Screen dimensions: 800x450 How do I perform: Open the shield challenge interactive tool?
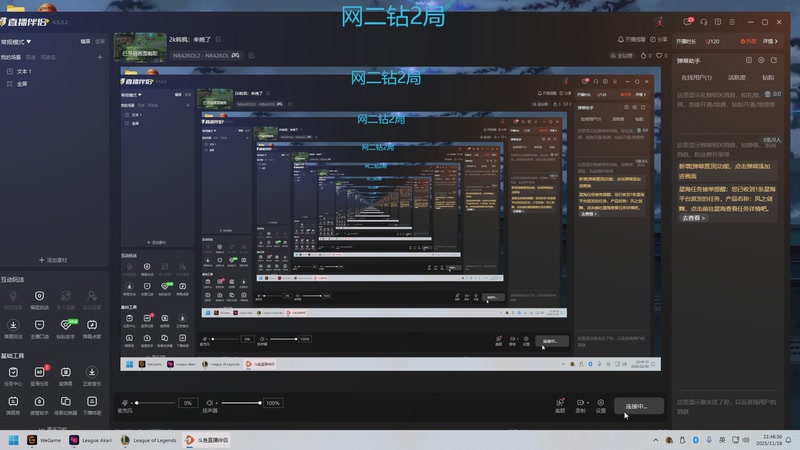click(39, 299)
